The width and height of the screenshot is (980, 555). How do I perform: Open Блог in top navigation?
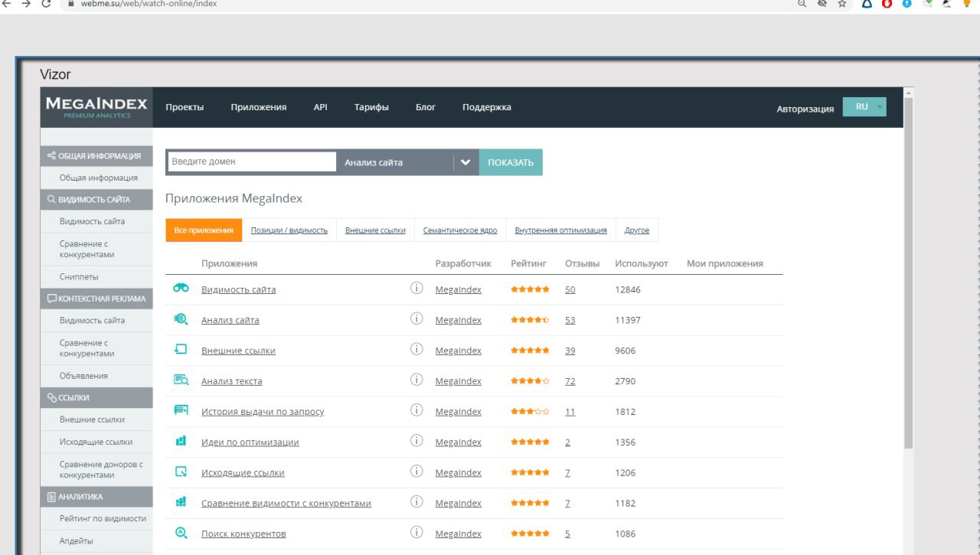click(426, 107)
